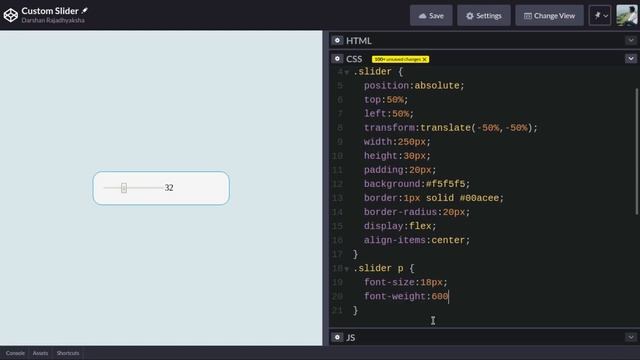
Task: Click the JS panel header label
Action: coord(351,338)
